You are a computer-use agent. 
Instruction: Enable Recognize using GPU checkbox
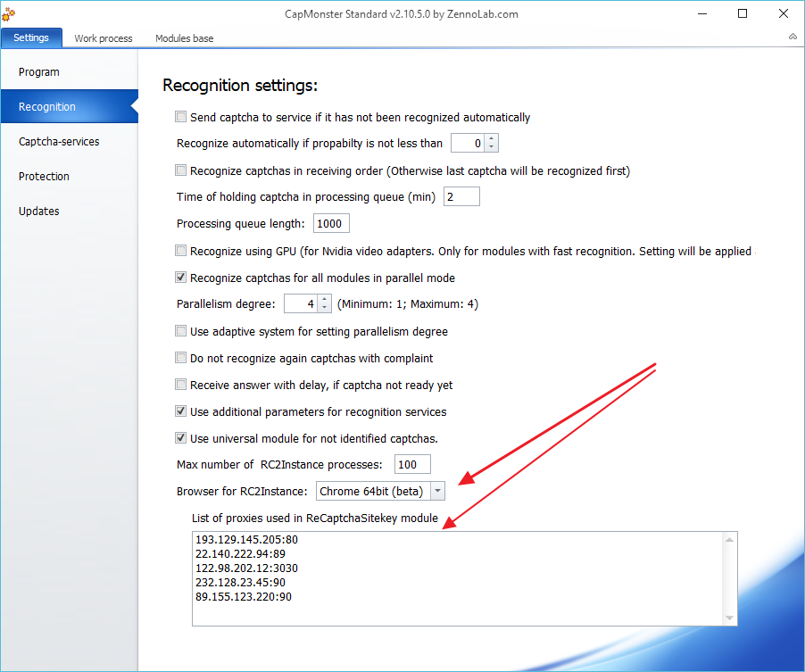[180, 251]
